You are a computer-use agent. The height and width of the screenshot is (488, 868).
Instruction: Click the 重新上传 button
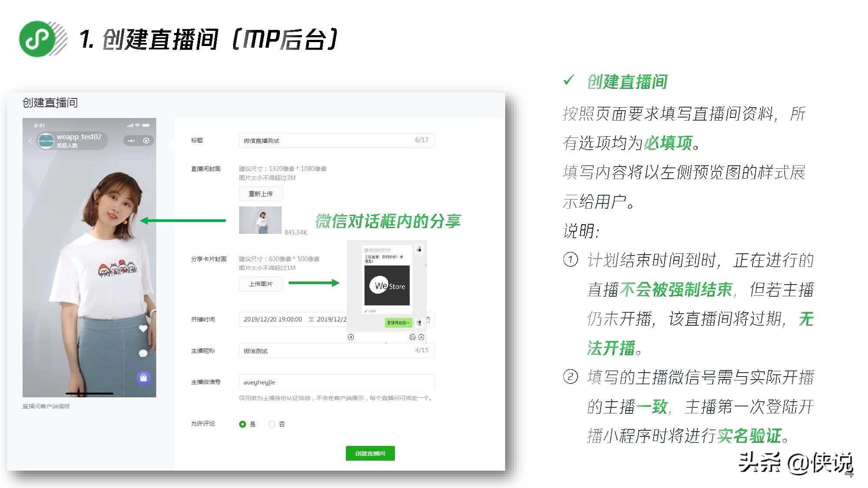(261, 194)
